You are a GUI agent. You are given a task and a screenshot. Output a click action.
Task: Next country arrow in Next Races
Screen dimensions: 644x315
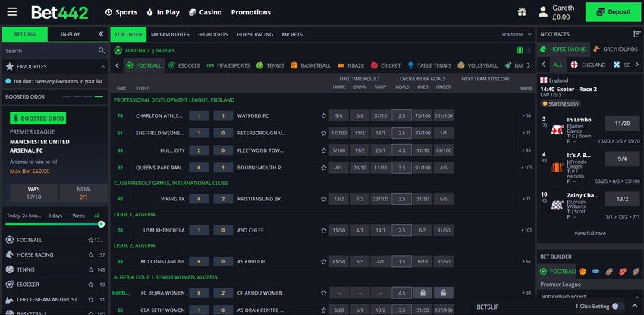pos(637,65)
